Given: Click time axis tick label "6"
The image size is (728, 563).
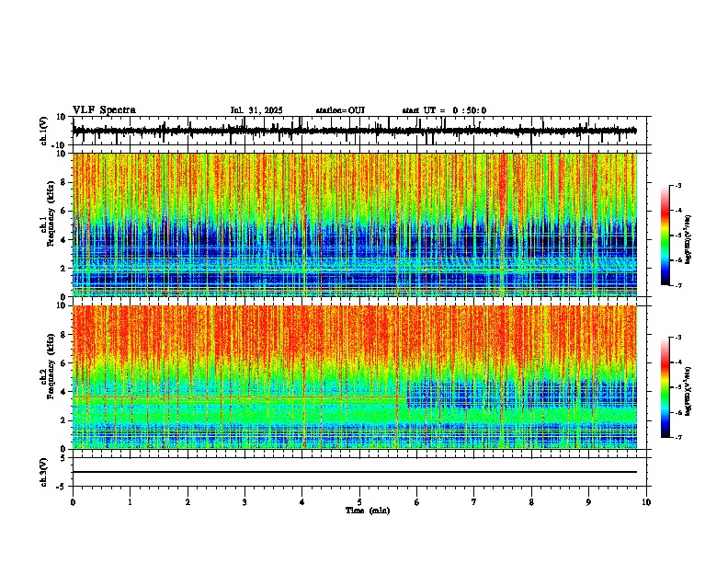Looking at the screenshot, I should pyautogui.click(x=417, y=502).
